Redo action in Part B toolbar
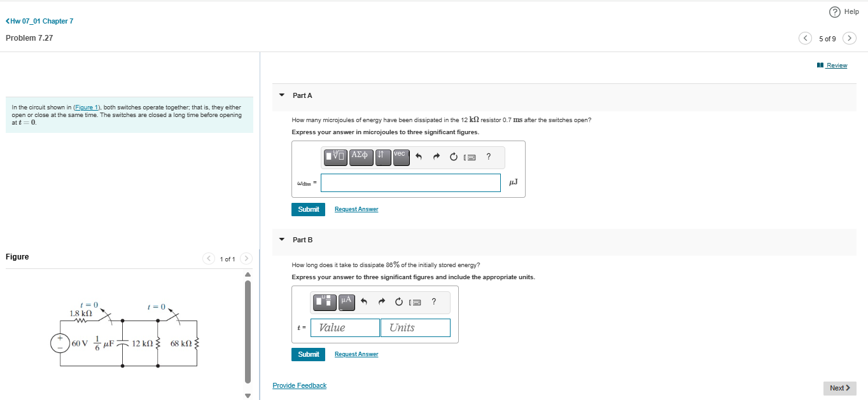This screenshot has width=868, height=400. click(x=381, y=302)
